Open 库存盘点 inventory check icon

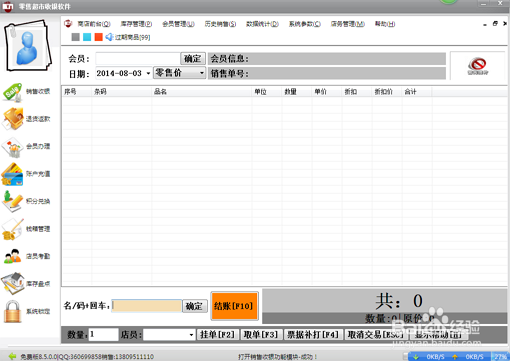[13, 283]
